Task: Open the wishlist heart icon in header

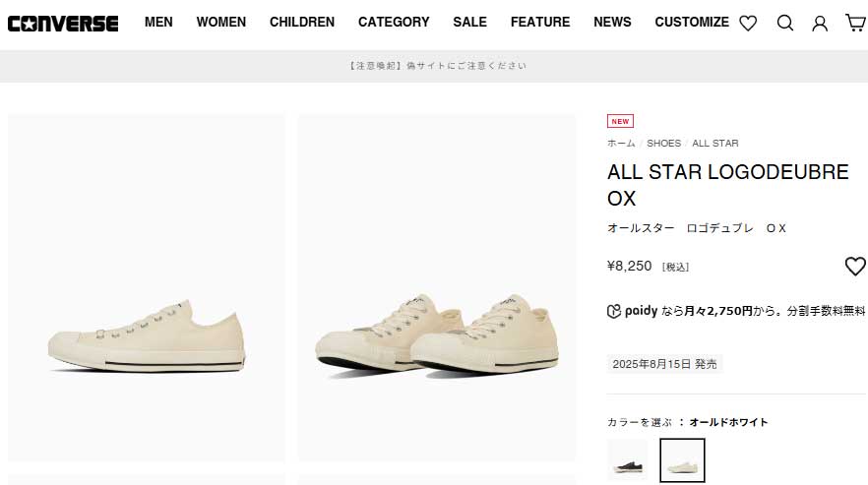Action: click(748, 23)
